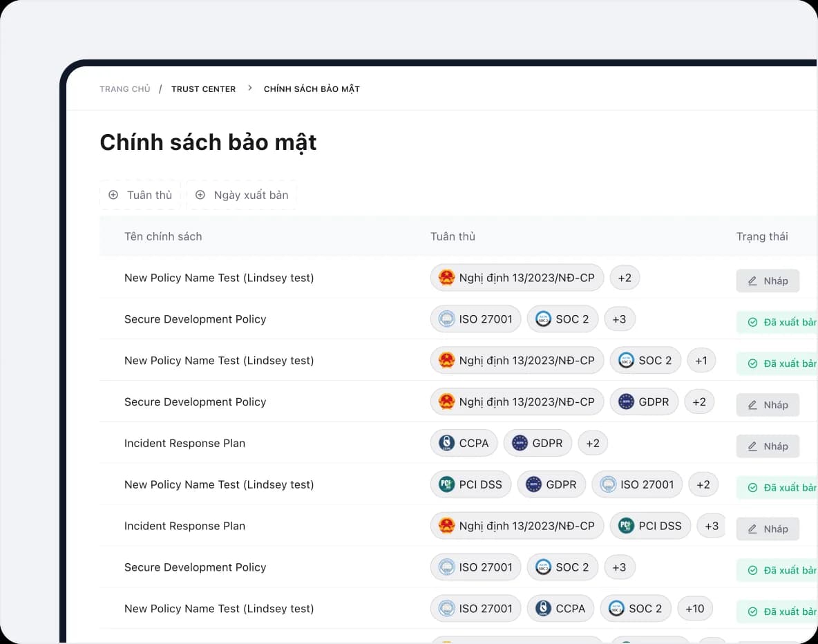Screen dimensions: 818x644
Task: Click Đã xuất bản status in third row
Action: tap(777, 363)
